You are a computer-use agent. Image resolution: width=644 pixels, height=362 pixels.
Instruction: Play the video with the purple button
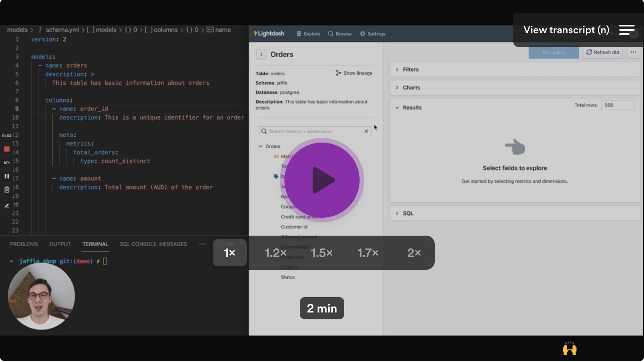pos(322,180)
